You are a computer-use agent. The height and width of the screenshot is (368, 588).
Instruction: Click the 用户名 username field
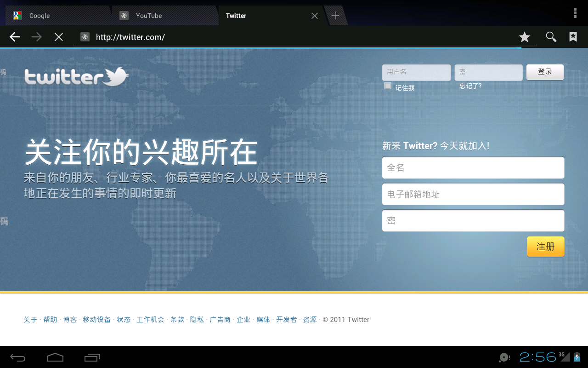tap(417, 72)
